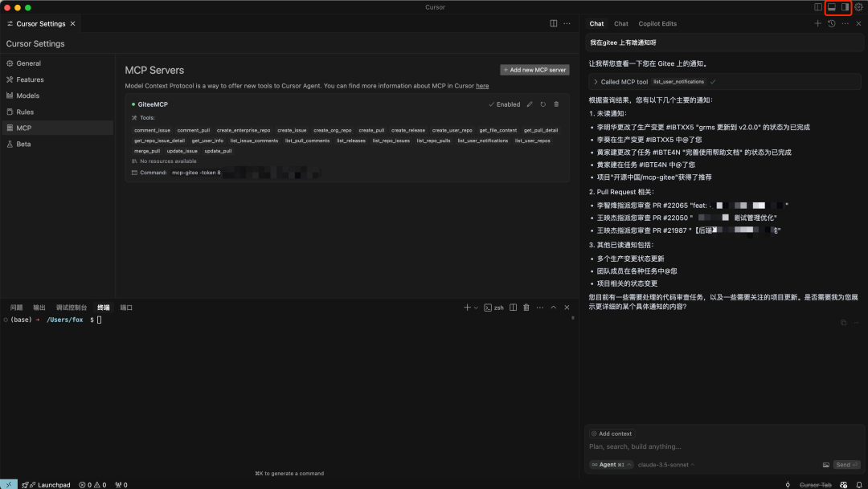Kill the terminal with trash icon
Screen dimensions: 868x489
click(526, 308)
